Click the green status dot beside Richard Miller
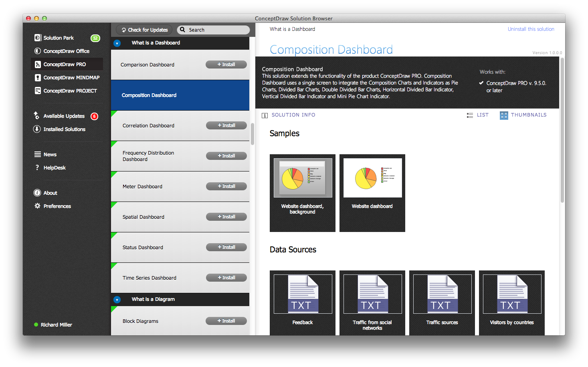 [36, 325]
